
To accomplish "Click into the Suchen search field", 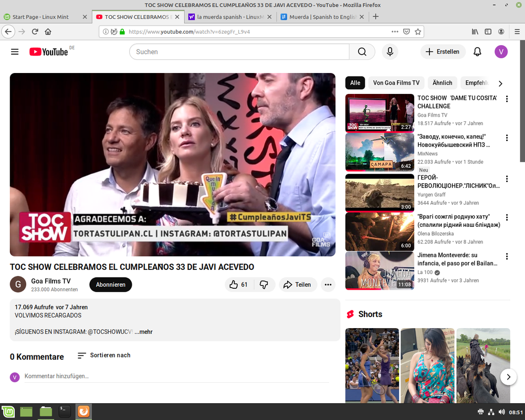I will (x=239, y=51).
